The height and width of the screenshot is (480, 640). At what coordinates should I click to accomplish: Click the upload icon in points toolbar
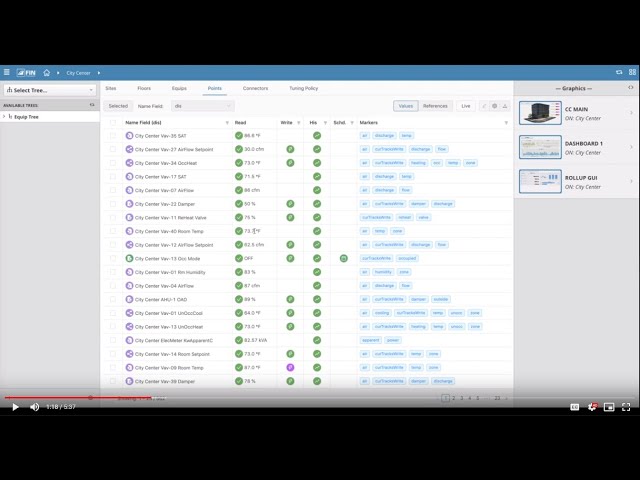click(505, 106)
